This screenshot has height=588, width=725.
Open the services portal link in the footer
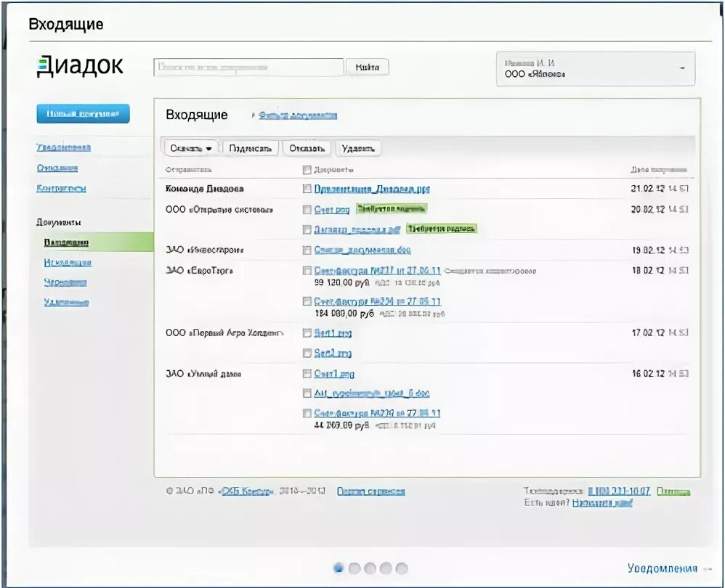[x=370, y=491]
